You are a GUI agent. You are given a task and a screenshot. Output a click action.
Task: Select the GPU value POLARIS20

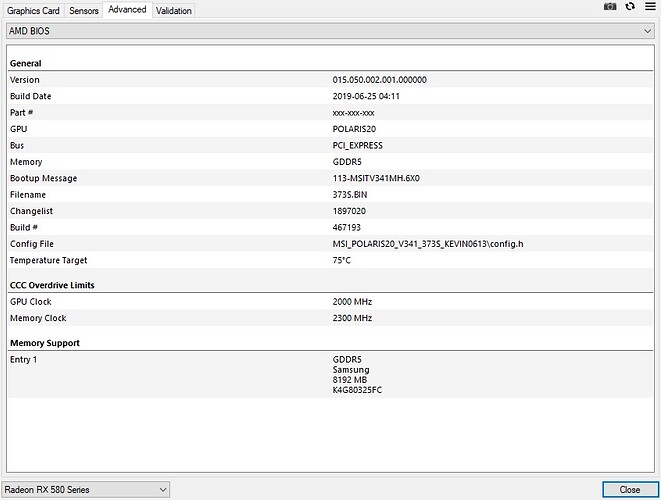click(354, 129)
